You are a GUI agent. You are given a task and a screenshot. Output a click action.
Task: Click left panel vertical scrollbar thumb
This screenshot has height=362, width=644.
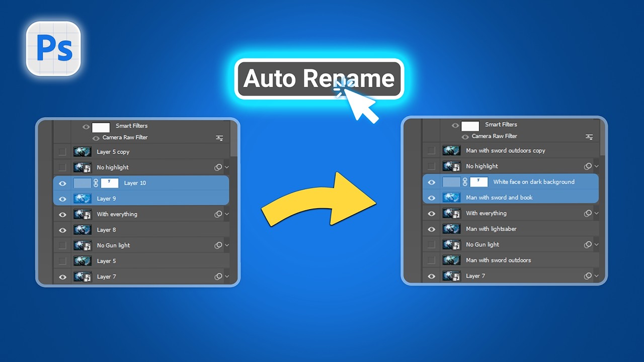pyautogui.click(x=233, y=138)
